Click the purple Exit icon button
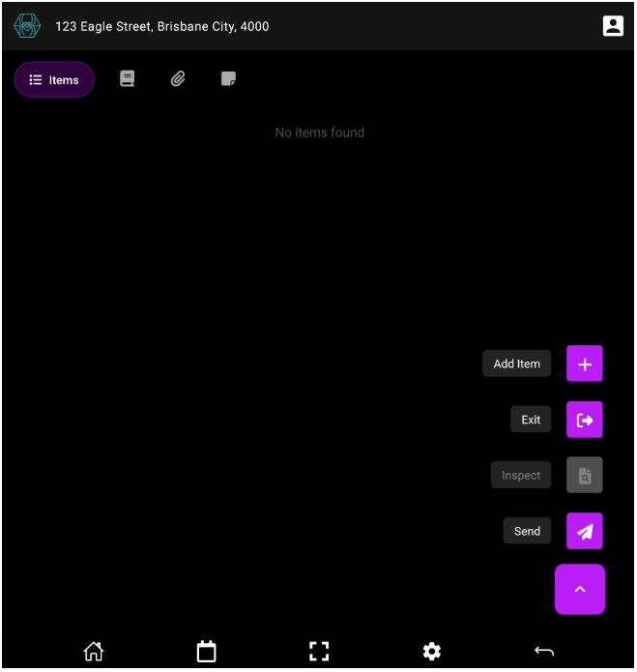This screenshot has width=637, height=672. (x=584, y=420)
